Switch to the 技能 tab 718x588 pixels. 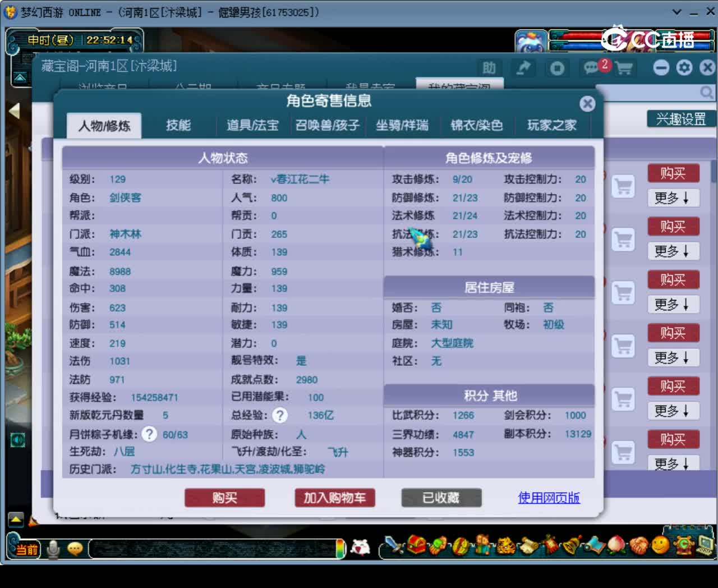tap(178, 125)
